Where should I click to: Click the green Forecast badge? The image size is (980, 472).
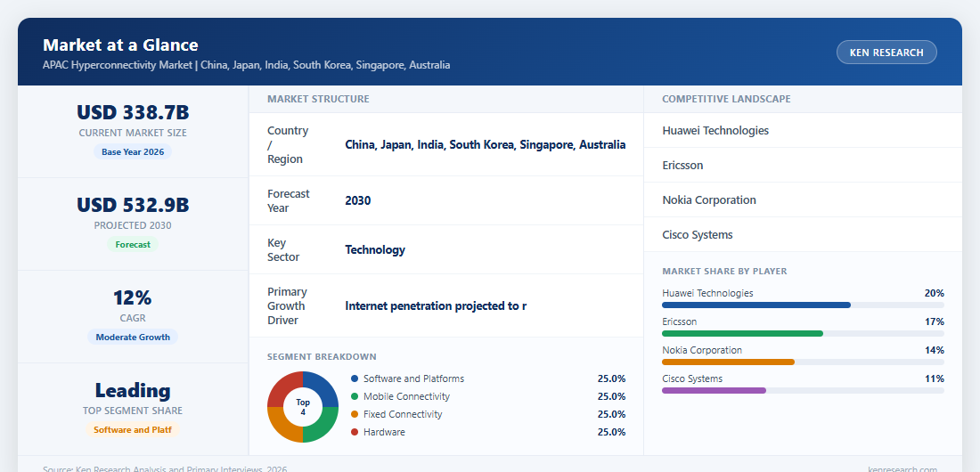tap(133, 244)
